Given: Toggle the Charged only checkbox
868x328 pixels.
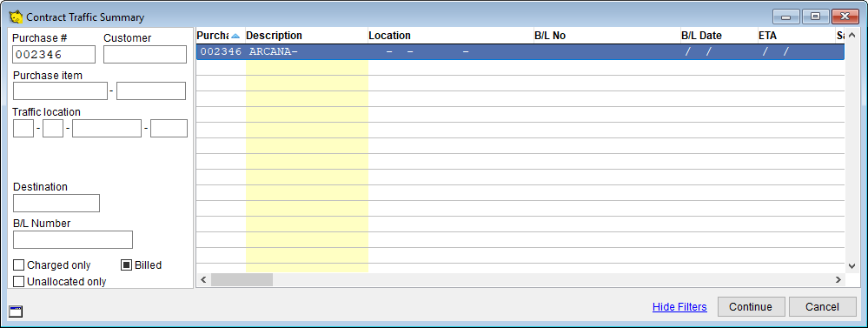Looking at the screenshot, I should [19, 265].
